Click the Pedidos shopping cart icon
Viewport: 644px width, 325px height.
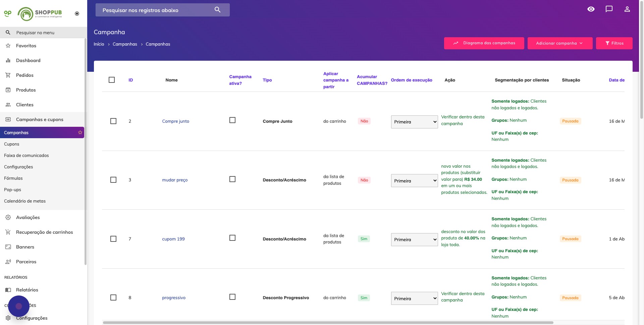[x=8, y=75]
